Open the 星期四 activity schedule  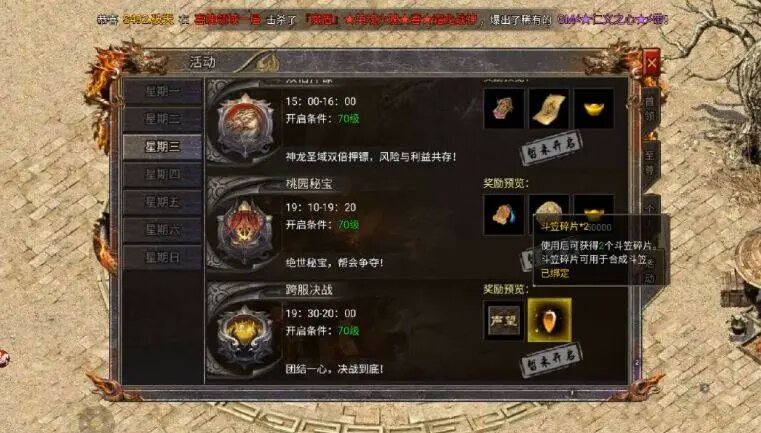click(162, 175)
